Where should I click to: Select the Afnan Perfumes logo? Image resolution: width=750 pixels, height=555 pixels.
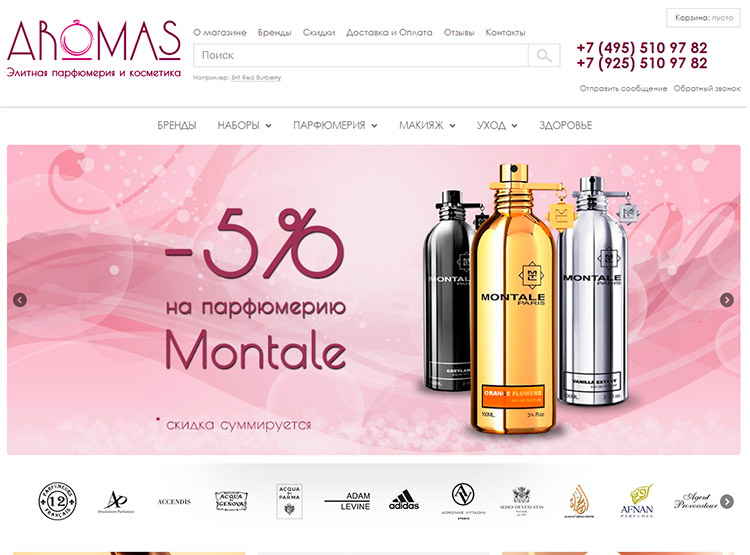637,501
